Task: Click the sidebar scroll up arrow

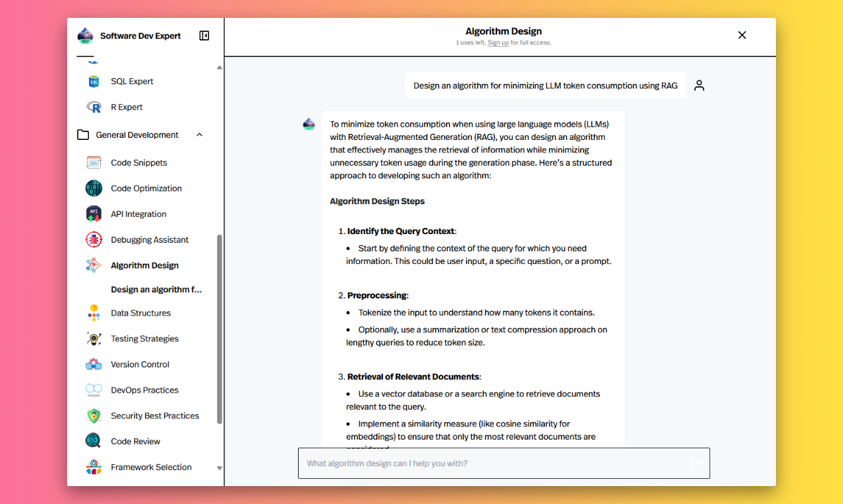Action: click(220, 68)
